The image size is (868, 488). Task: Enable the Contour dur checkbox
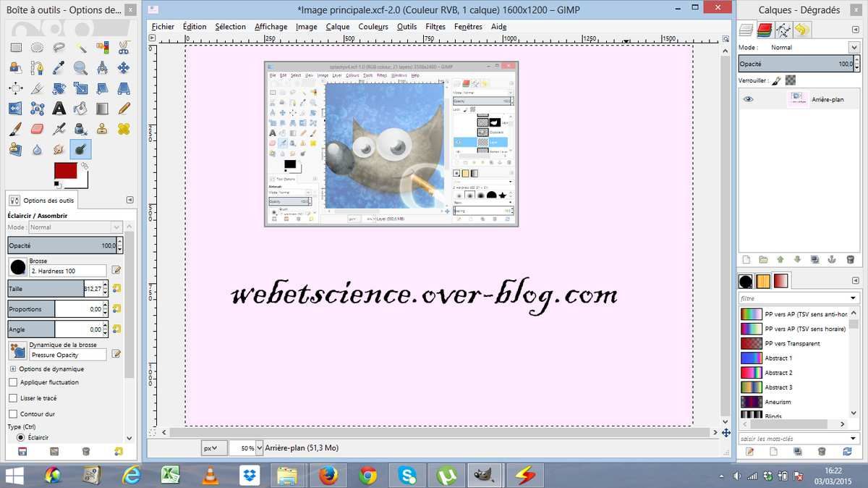pos(13,414)
